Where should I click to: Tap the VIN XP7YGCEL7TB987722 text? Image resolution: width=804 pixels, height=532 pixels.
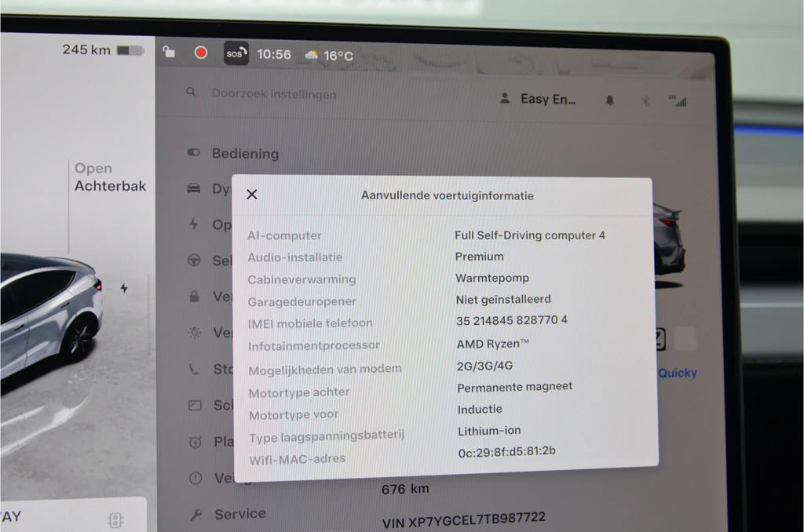463,520
